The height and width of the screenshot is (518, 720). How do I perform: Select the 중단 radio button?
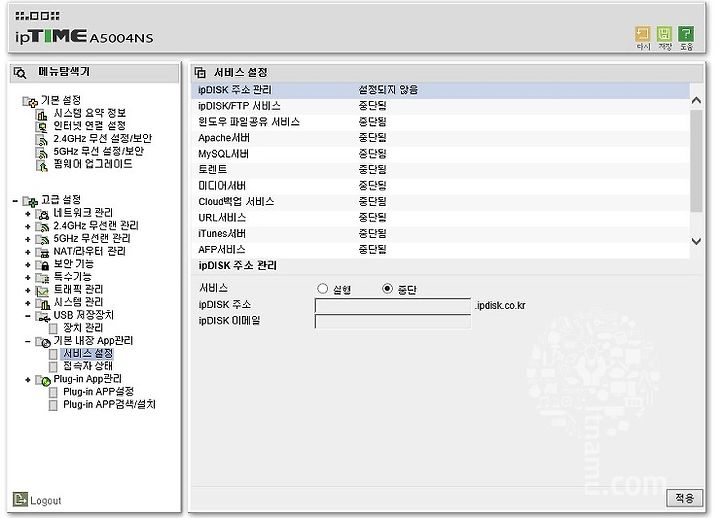click(387, 288)
